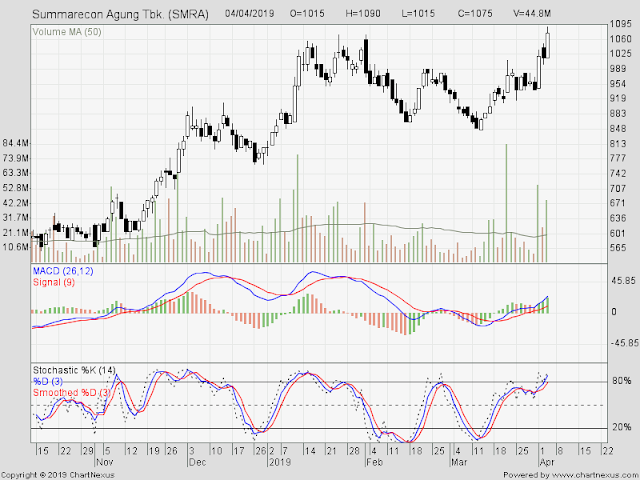Click the last candlestick at 1075 close
The height and width of the screenshot is (480, 640).
tap(547, 45)
